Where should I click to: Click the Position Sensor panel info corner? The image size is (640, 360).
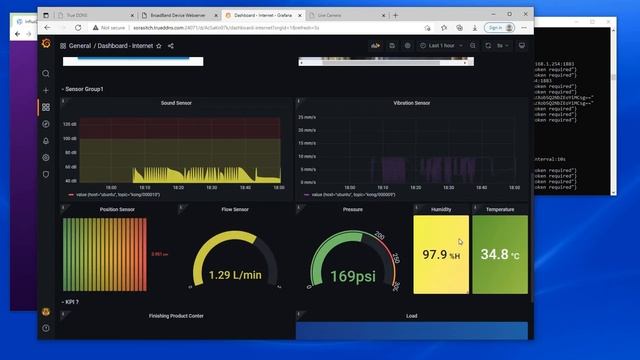[63, 208]
